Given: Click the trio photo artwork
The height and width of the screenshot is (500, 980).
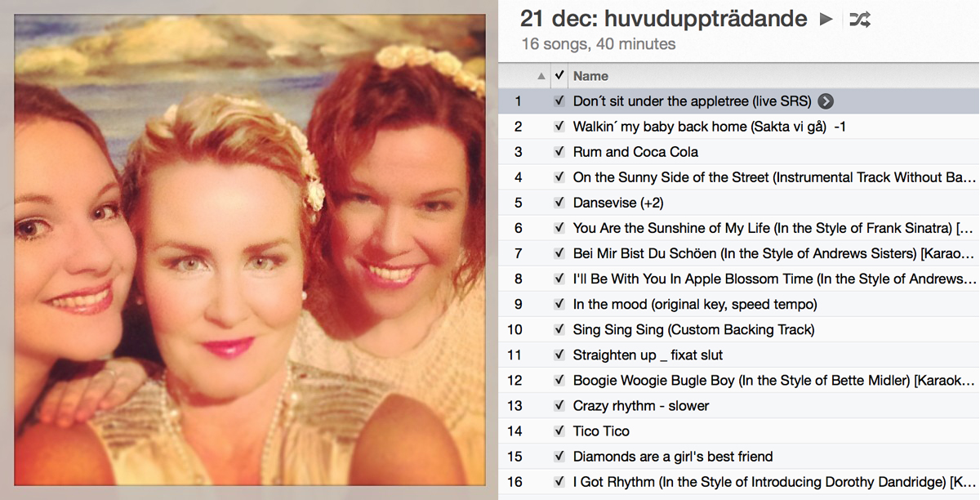Looking at the screenshot, I should point(250,250).
